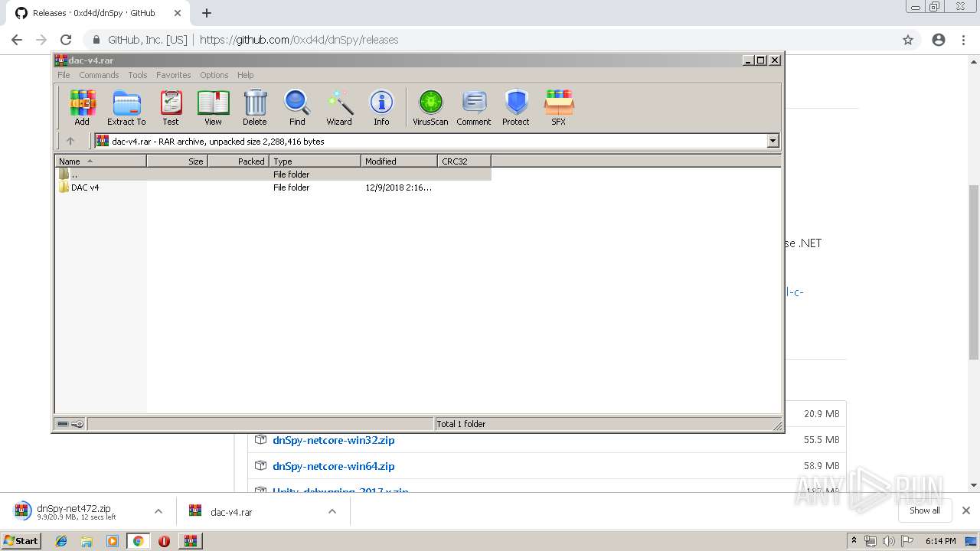Click the volume icon in system tray
This screenshot has height=551, width=980.
[889, 540]
